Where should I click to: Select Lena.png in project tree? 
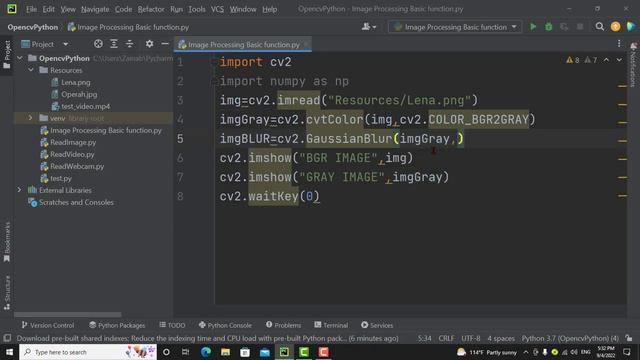click(76, 82)
